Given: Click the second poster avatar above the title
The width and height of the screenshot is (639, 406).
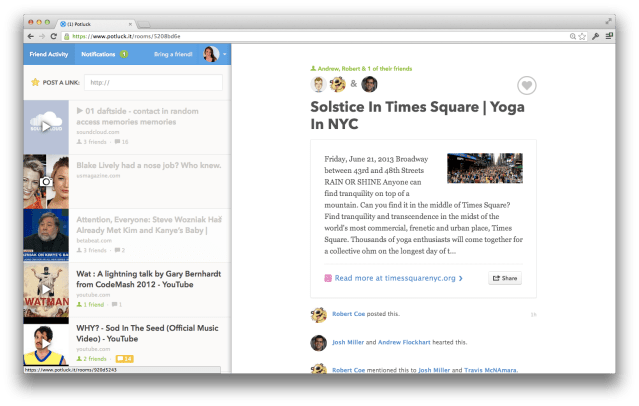Looking at the screenshot, I should click(337, 84).
